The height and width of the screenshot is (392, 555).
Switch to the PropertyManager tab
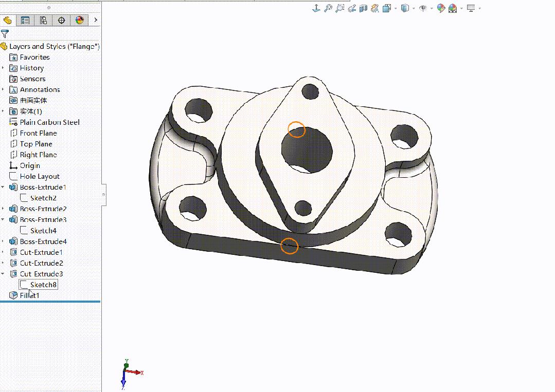tap(25, 20)
